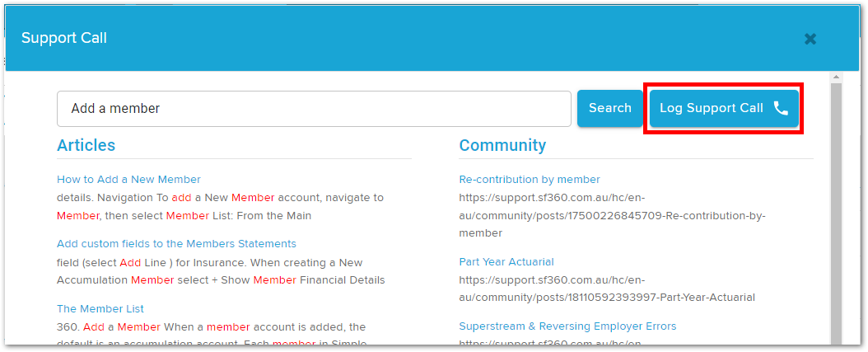Focus the 'Add a member' search field
The height and width of the screenshot is (352, 868).
click(x=314, y=109)
